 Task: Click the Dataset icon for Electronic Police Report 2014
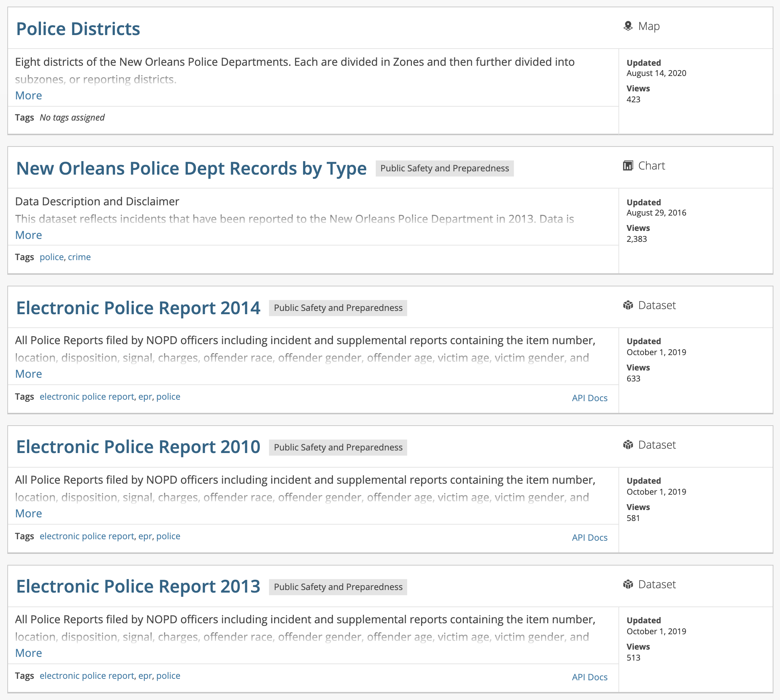click(628, 305)
